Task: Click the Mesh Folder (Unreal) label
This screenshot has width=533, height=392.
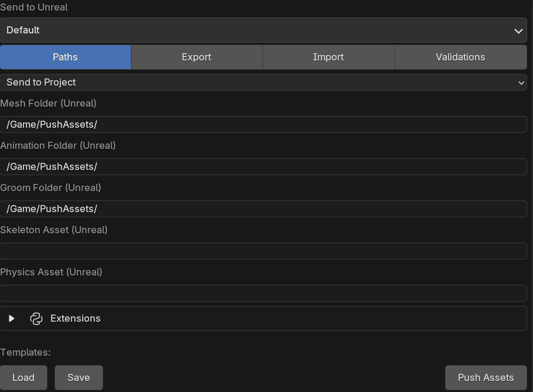Action: pyautogui.click(x=48, y=104)
